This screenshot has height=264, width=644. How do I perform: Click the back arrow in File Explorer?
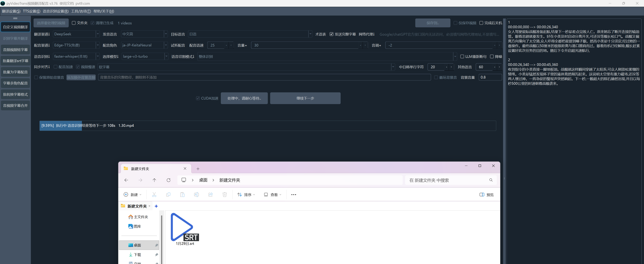126,180
